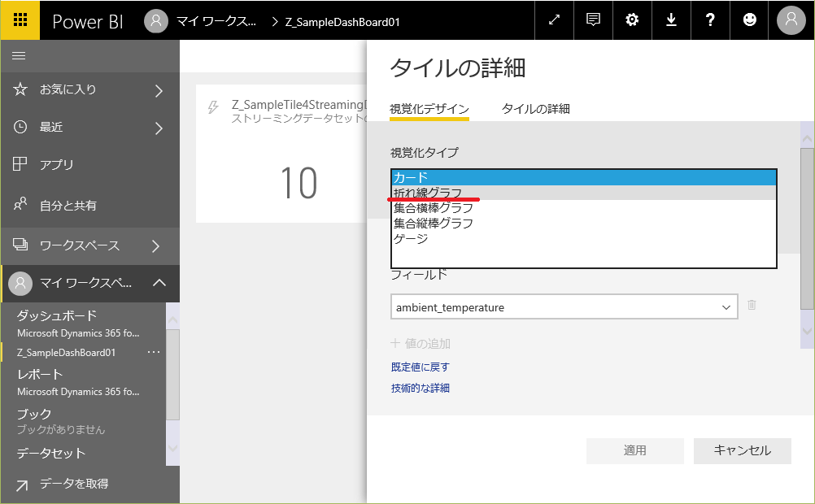Click the ワークスペース icon

[x=20, y=244]
